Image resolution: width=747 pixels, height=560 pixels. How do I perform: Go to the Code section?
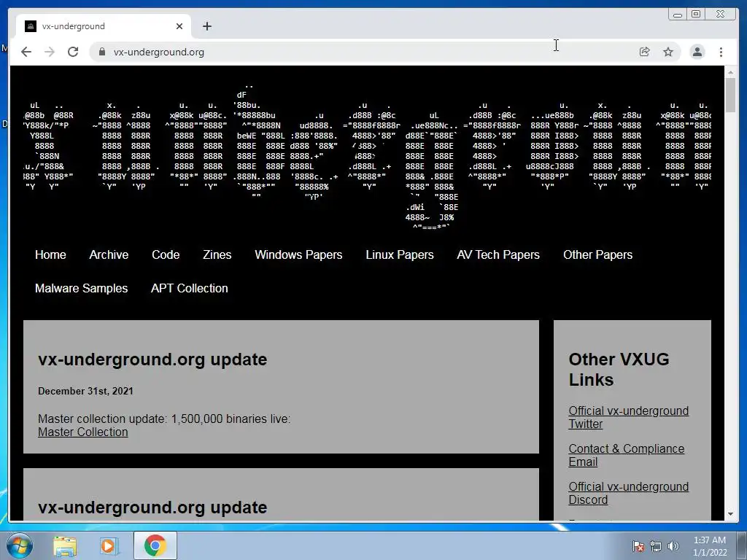tap(166, 254)
